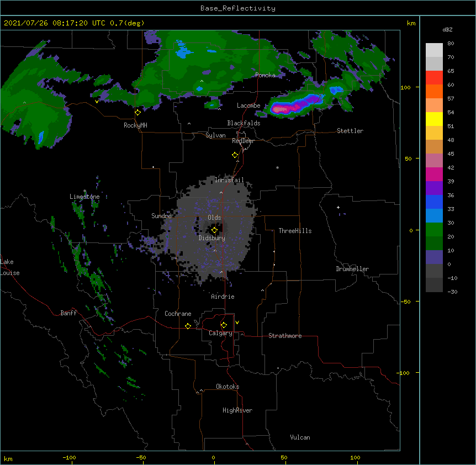Click the yellow v marker east of Calgary
This screenshot has height=465, width=476.
pyautogui.click(x=237, y=323)
